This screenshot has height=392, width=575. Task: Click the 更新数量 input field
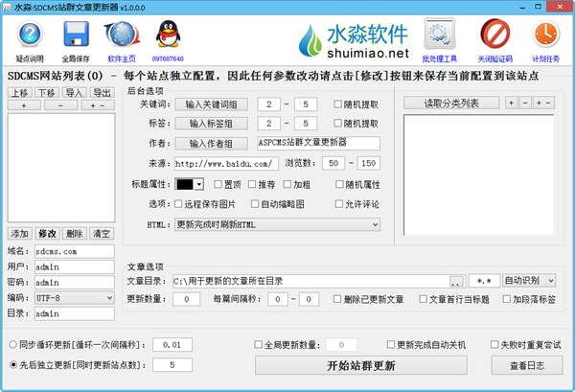pos(187,299)
